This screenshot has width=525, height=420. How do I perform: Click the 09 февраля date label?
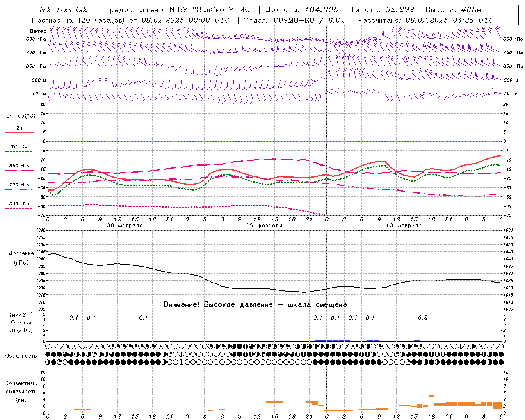point(264,226)
